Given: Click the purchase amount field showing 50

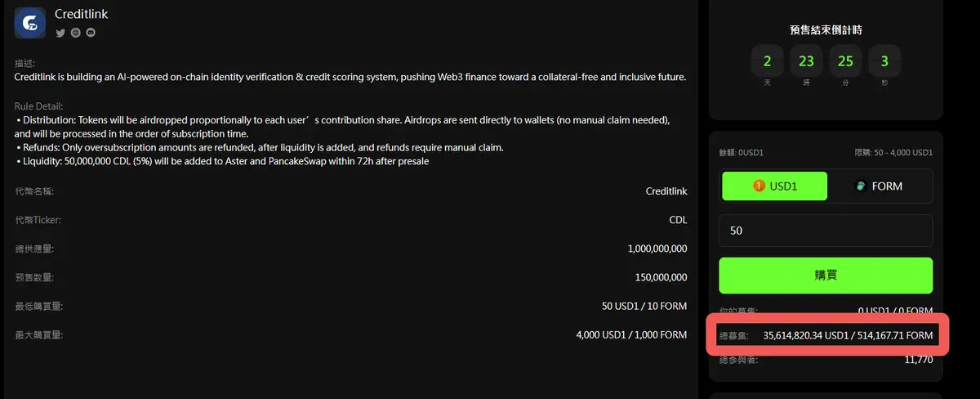Looking at the screenshot, I should tap(826, 231).
